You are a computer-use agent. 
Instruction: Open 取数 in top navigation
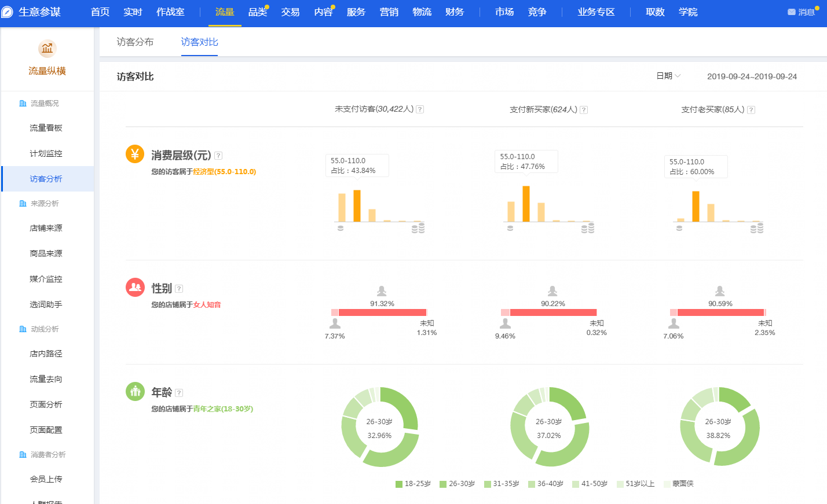[x=655, y=12]
